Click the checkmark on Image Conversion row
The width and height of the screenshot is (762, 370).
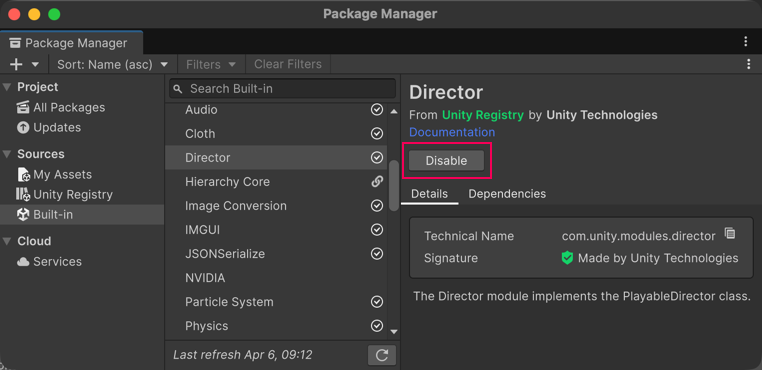click(377, 206)
